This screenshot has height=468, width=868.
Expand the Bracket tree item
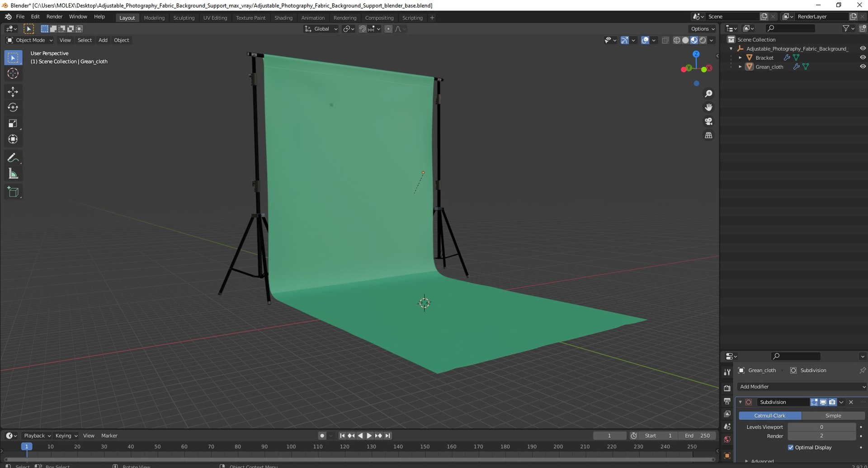coord(740,58)
